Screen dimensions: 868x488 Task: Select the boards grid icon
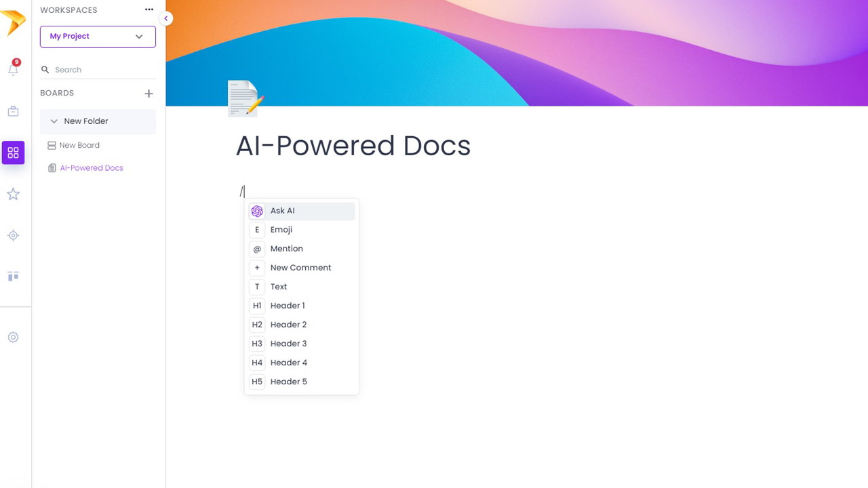(x=13, y=153)
